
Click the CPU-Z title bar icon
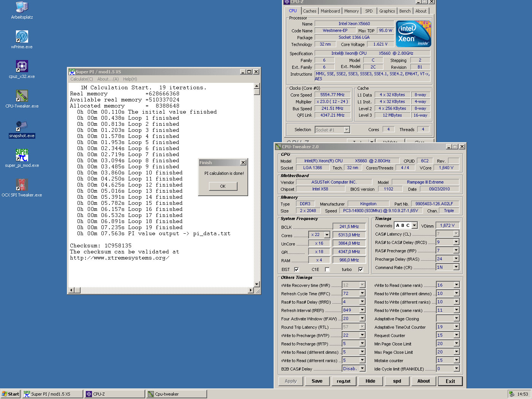287,2
